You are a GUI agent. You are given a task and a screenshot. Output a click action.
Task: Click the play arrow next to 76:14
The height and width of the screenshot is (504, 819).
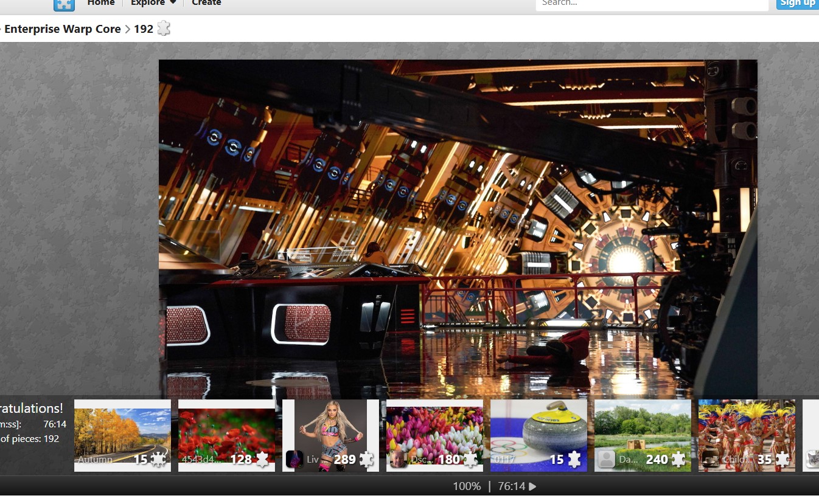(533, 486)
